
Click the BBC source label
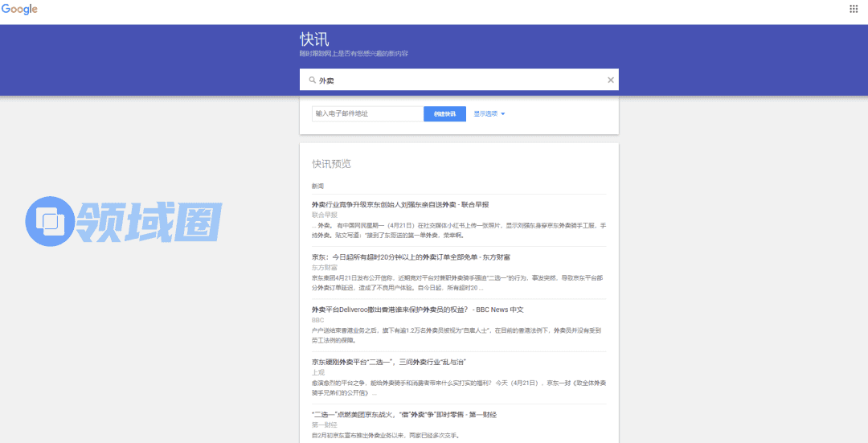(317, 320)
